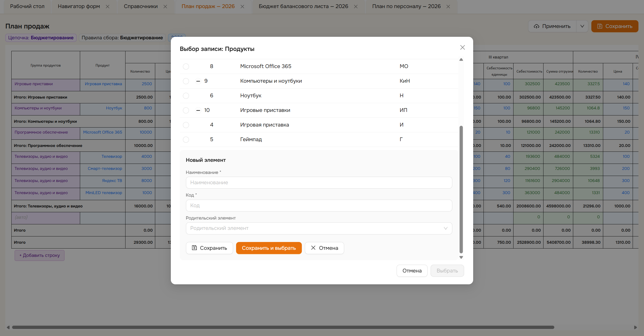644x336 pixels.
Task: Click the page horizontal scrollbar thumb
Action: click(x=283, y=327)
